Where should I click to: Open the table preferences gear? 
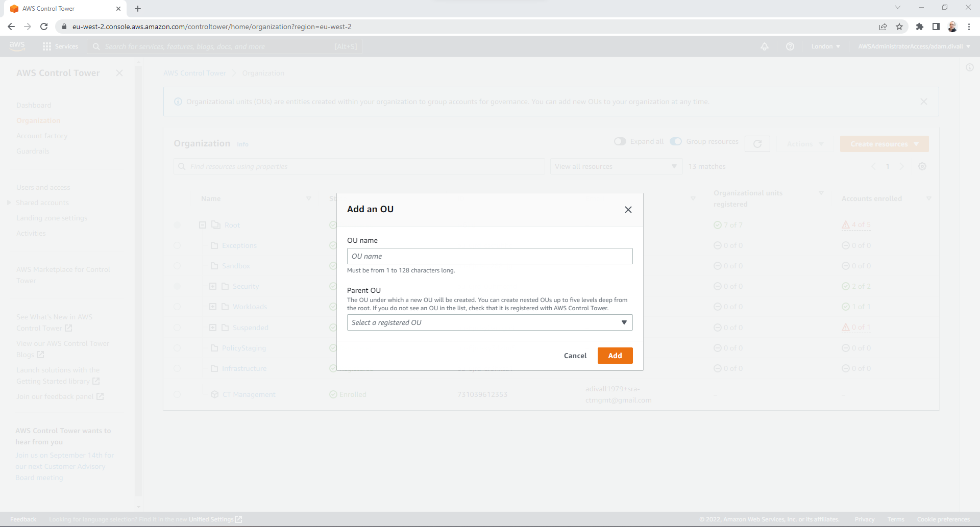[x=922, y=166]
